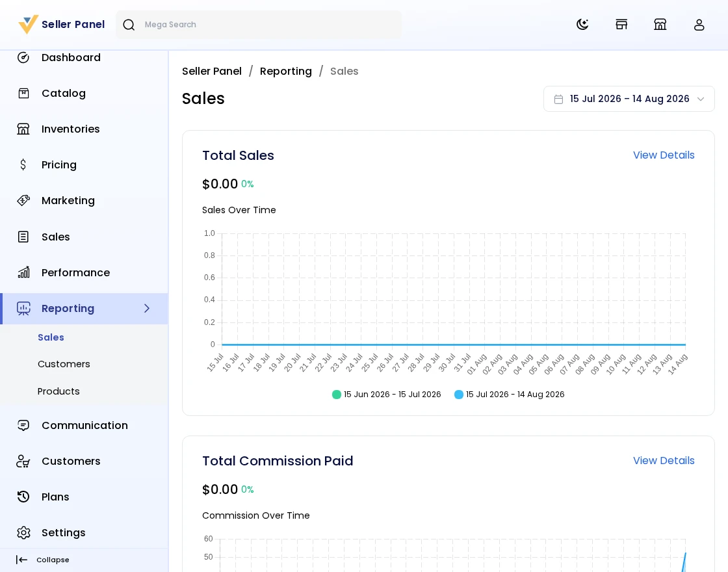
Task: Open Settings menu label
Action: (64, 532)
